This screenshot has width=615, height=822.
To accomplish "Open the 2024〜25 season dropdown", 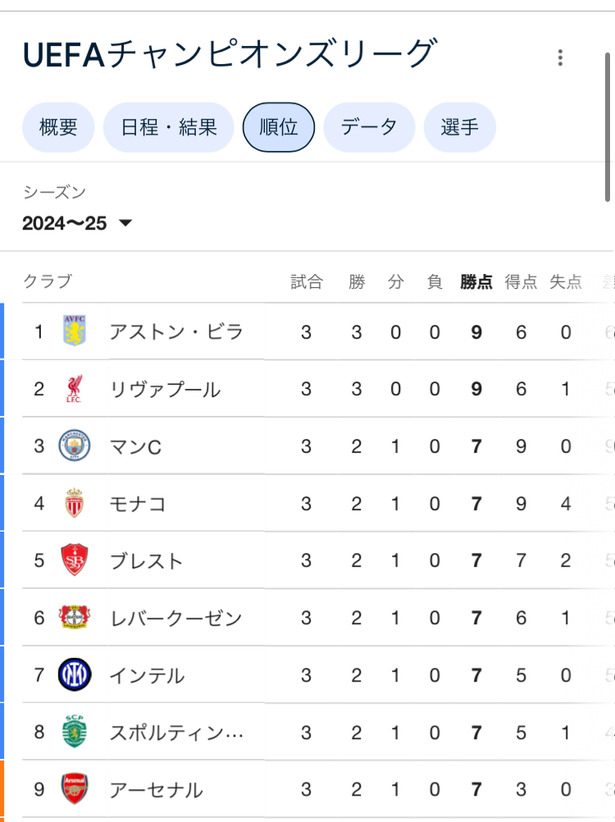I will (77, 223).
